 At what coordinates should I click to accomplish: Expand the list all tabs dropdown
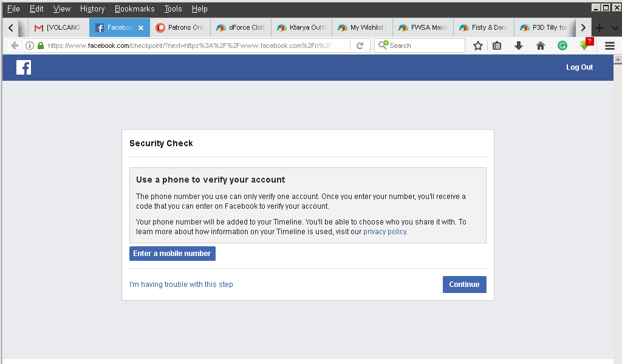615,27
